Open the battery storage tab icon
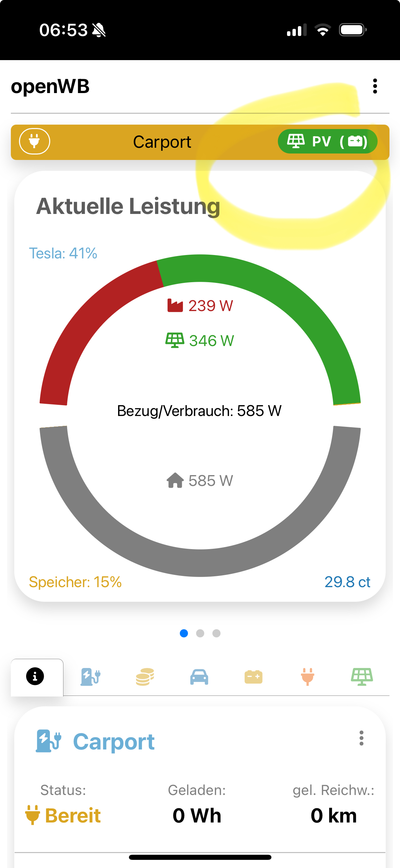 point(253,677)
